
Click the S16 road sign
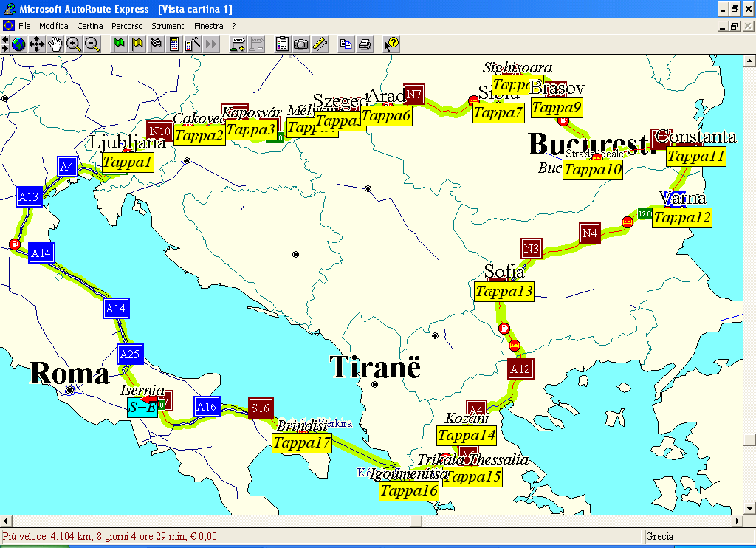[x=261, y=408]
